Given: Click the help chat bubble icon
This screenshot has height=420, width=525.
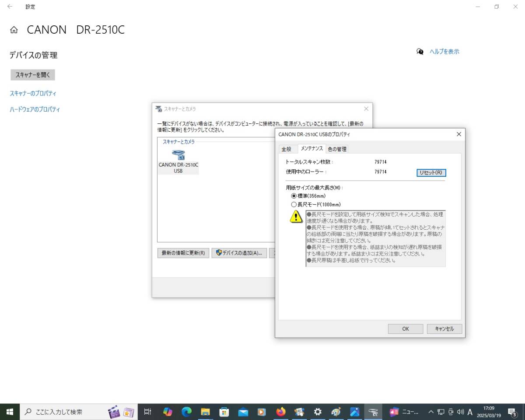Looking at the screenshot, I should point(420,52).
